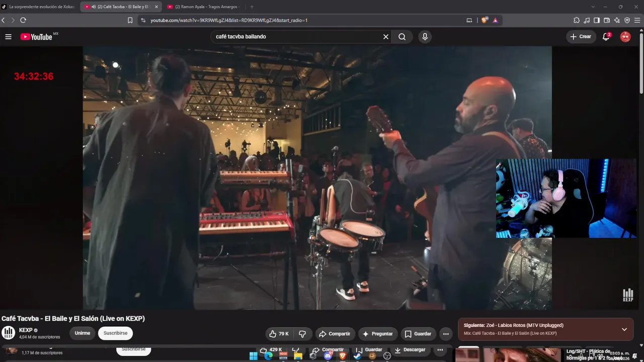Screen dimensions: 644x362
Task: Open the YouTube account avatar menu
Action: [x=625, y=37]
